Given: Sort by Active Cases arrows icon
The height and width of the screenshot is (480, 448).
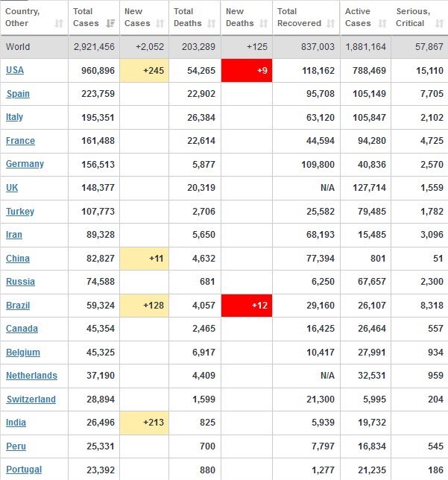Looking at the screenshot, I should pos(382,23).
